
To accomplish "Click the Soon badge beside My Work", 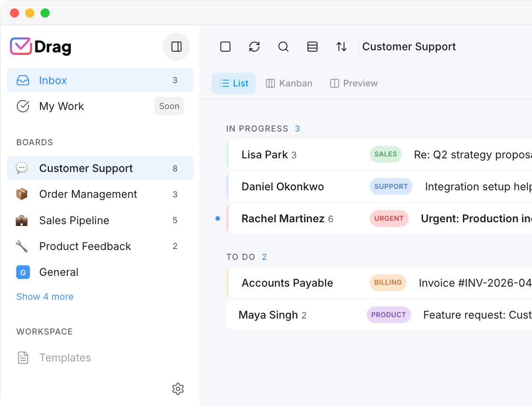I will (x=169, y=106).
